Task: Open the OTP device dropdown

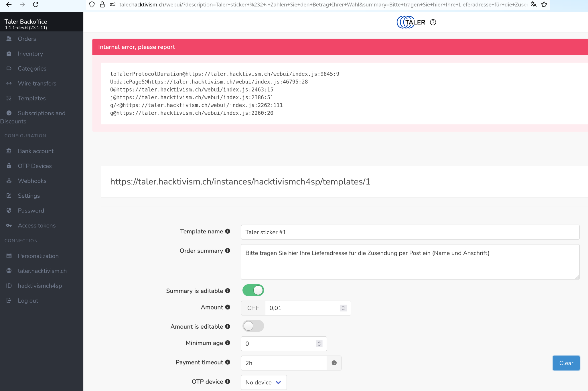Action: 264,382
